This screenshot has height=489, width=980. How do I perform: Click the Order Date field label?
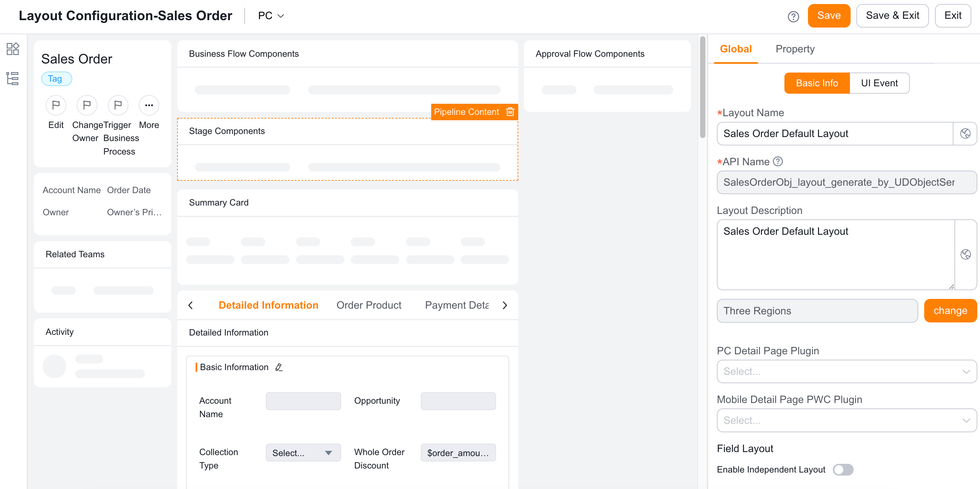pyautogui.click(x=129, y=190)
